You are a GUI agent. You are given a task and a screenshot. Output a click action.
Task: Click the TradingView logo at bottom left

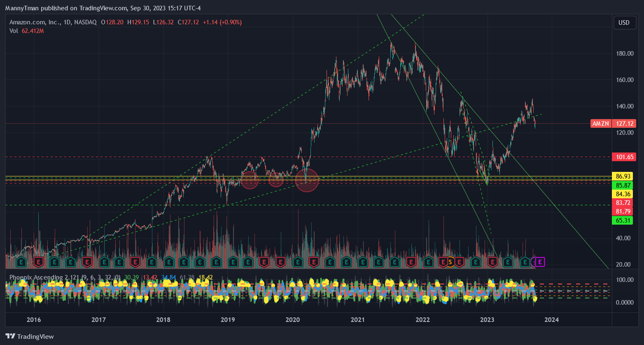pos(30,336)
